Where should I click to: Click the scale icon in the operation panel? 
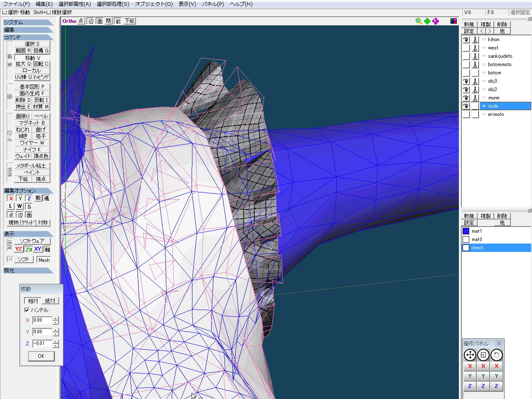pos(483,355)
